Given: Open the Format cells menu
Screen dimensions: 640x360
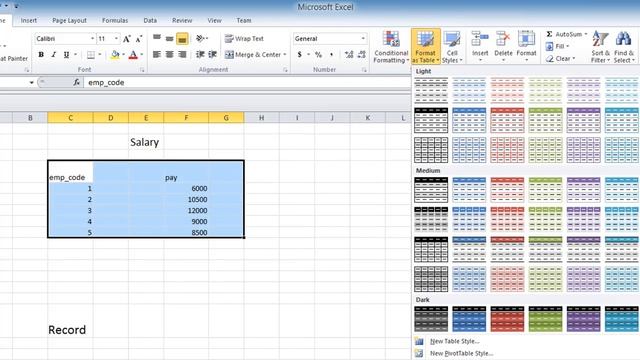Looking at the screenshot, I should tap(527, 46).
